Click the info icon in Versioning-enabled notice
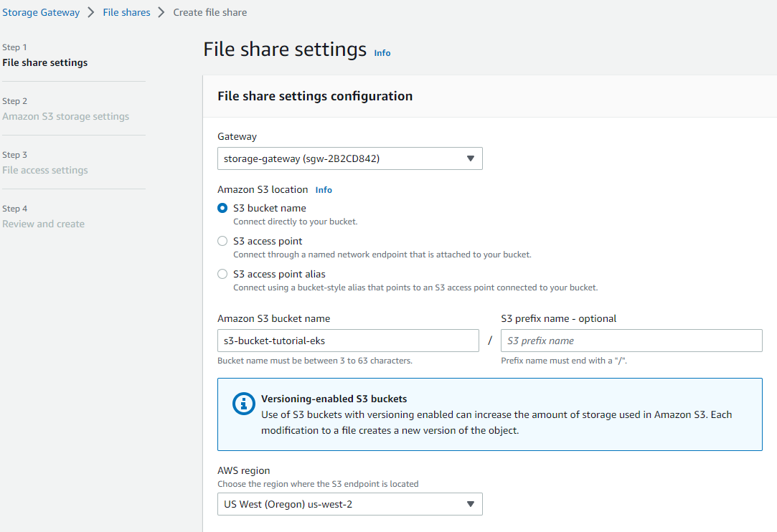777x532 pixels. tap(244, 404)
